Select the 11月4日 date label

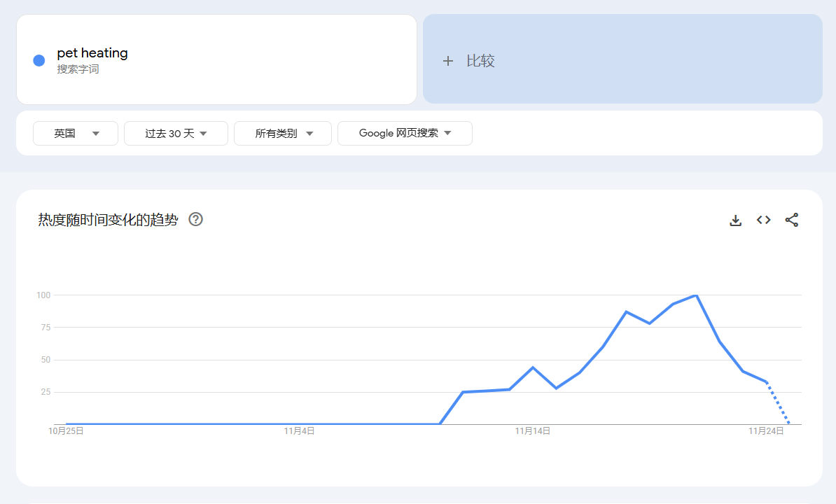(x=299, y=431)
